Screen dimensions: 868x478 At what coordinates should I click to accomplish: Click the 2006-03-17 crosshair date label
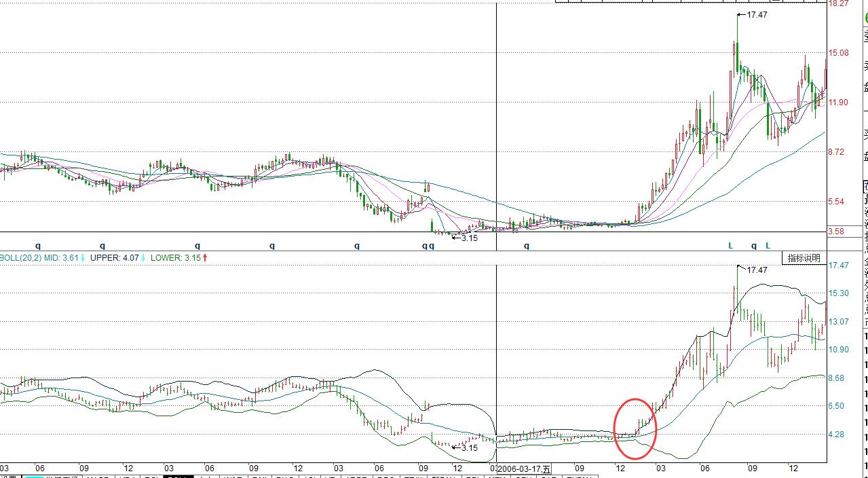click(x=524, y=469)
